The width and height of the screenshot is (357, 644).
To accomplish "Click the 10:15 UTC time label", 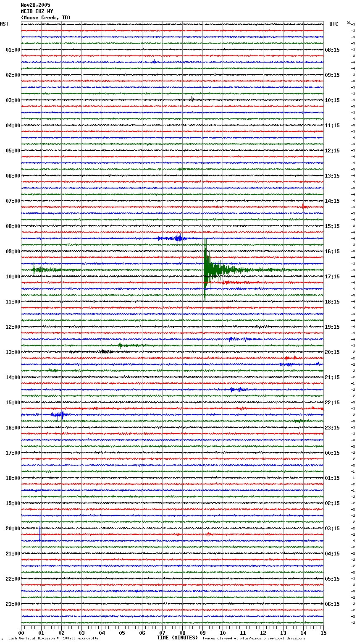I will (332, 100).
